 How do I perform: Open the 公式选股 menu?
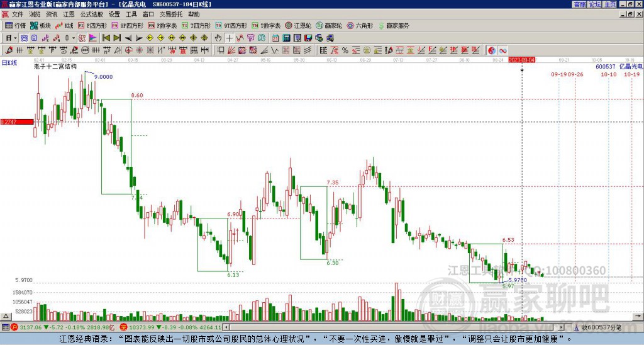click(92, 14)
